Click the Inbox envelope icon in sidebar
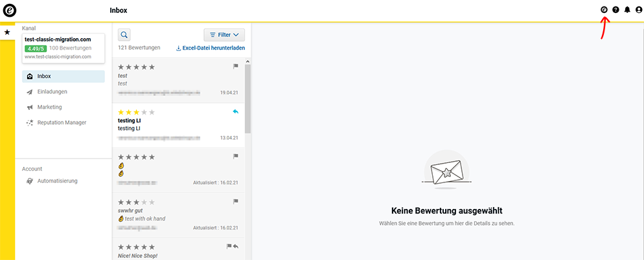Screen dimensions: 644x260 [30, 77]
